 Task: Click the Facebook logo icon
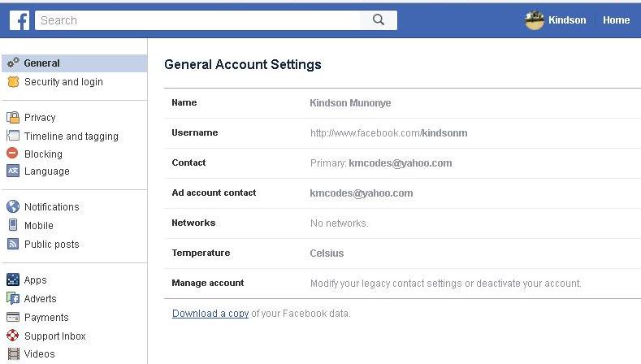coord(19,20)
